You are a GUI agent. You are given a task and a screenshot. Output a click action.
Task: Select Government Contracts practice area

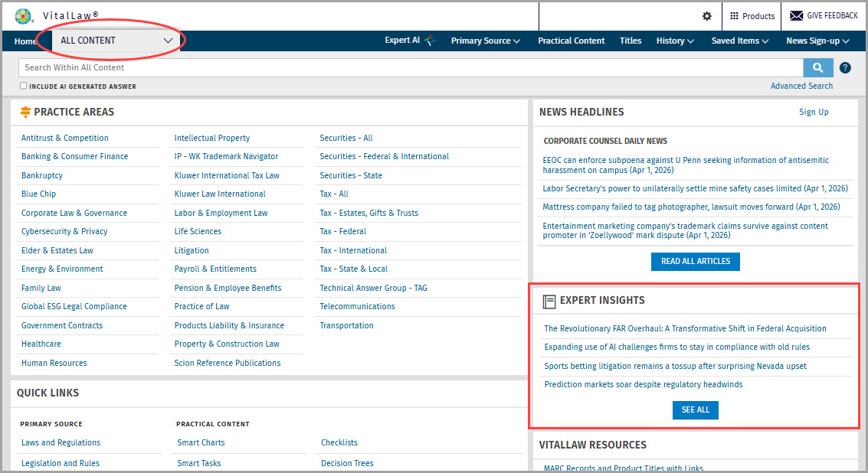[62, 325]
